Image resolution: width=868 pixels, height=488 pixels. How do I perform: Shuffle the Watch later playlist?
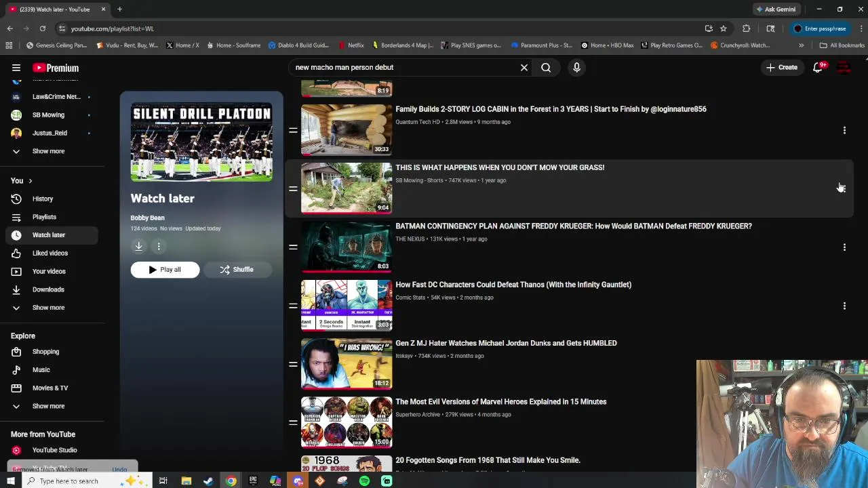click(237, 270)
